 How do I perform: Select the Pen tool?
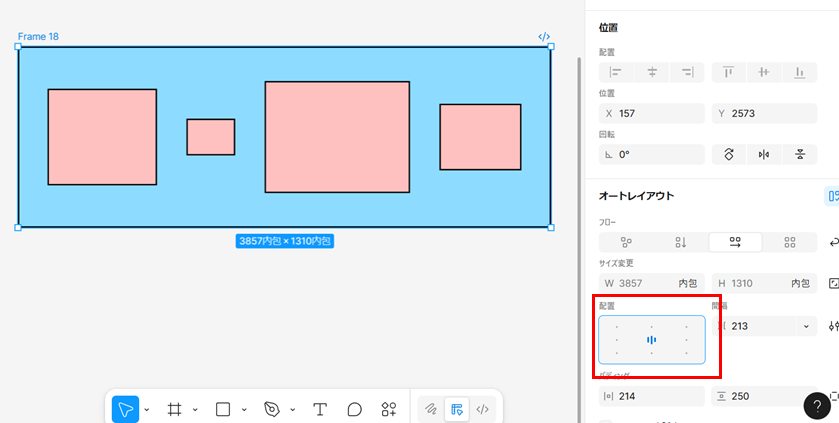(272, 409)
